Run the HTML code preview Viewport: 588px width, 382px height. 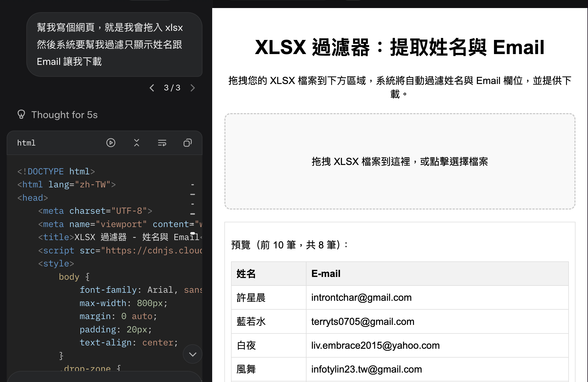pos(111,143)
